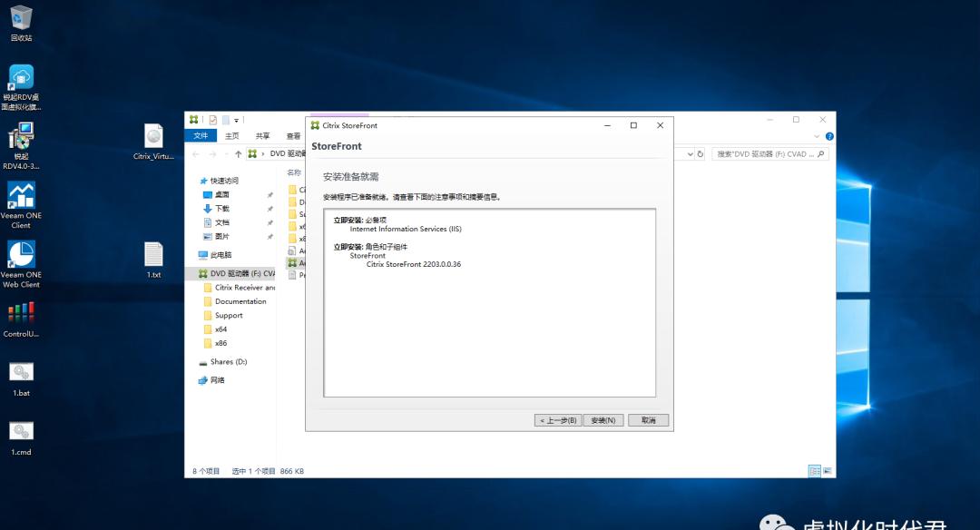Screen dimensions: 980x530
Task: Refresh the Explorer address bar
Action: (x=701, y=153)
